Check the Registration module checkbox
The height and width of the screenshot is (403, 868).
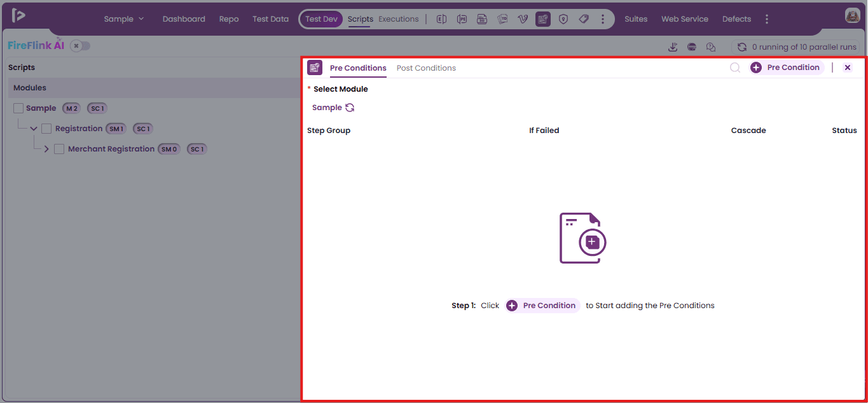point(46,129)
